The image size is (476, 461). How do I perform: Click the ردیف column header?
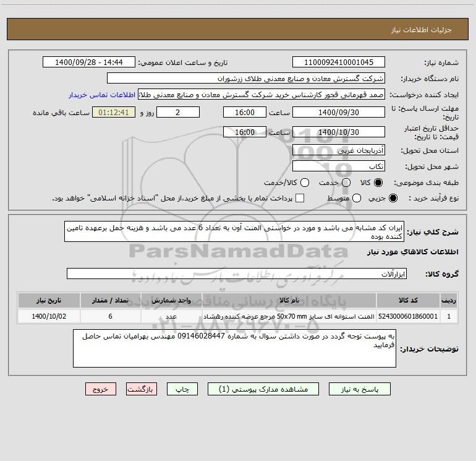(449, 300)
